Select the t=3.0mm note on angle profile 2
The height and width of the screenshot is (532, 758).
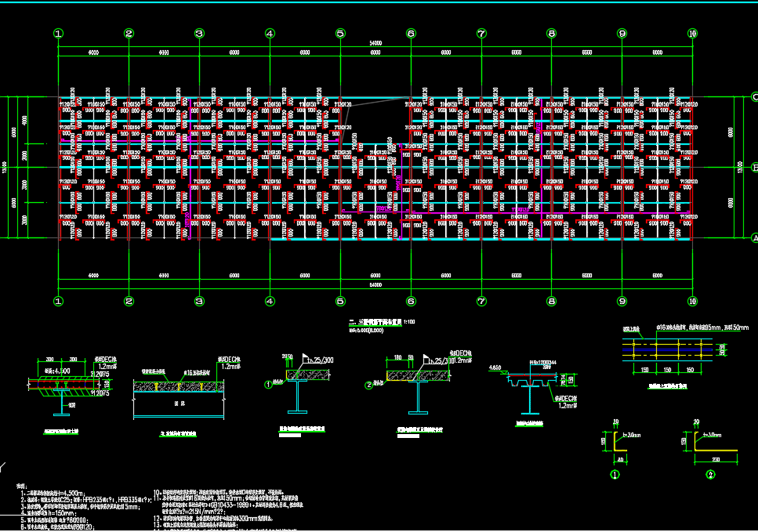[712, 436]
